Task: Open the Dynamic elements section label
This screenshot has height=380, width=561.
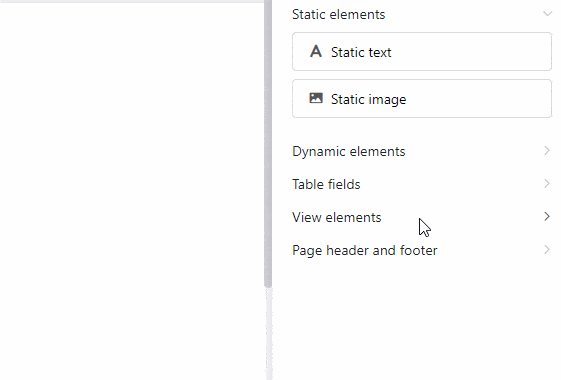Action: coord(348,151)
